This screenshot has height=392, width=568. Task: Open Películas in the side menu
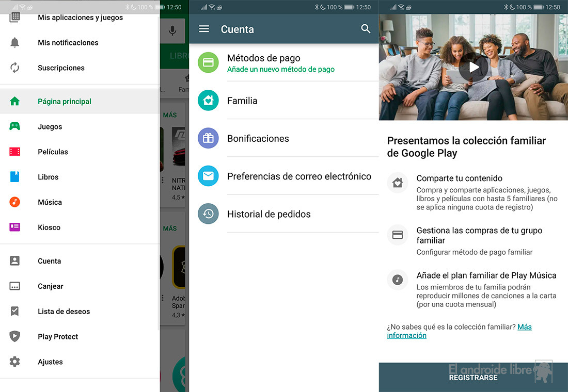(53, 152)
